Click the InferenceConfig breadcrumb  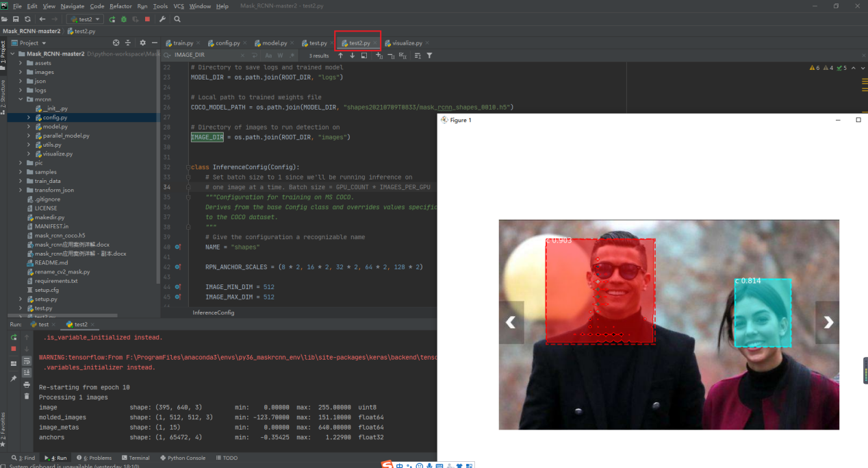click(x=213, y=312)
